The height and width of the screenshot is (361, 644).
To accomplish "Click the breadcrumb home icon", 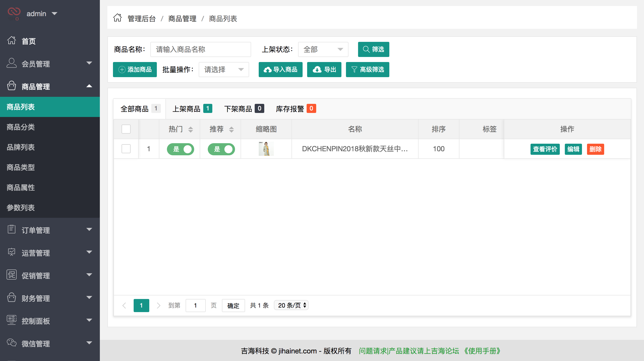I will (x=117, y=18).
